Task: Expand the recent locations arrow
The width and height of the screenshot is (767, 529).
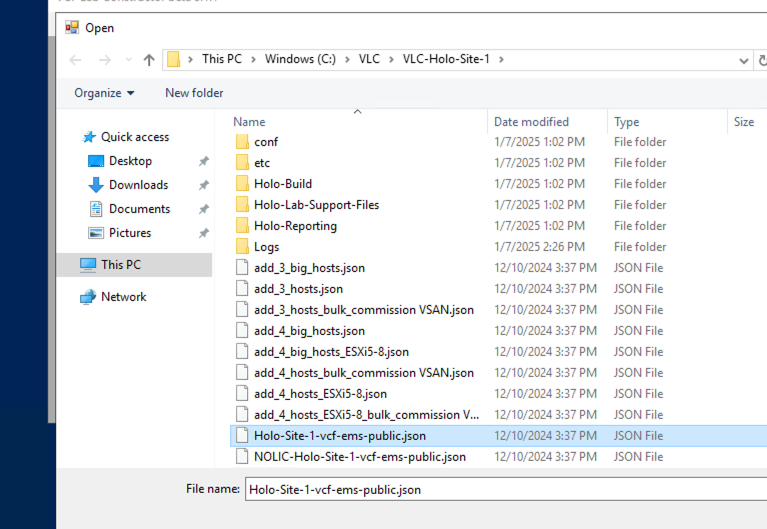Action: pyautogui.click(x=127, y=61)
